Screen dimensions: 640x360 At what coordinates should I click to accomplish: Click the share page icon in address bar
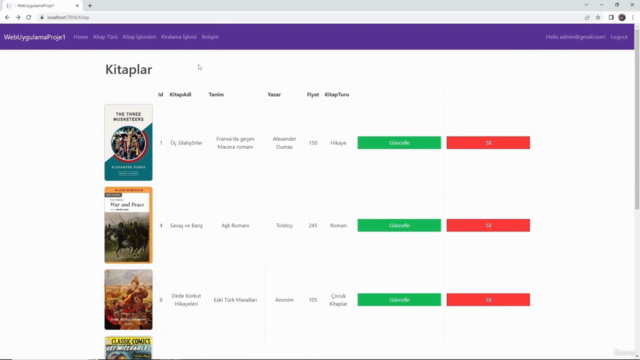587,17
